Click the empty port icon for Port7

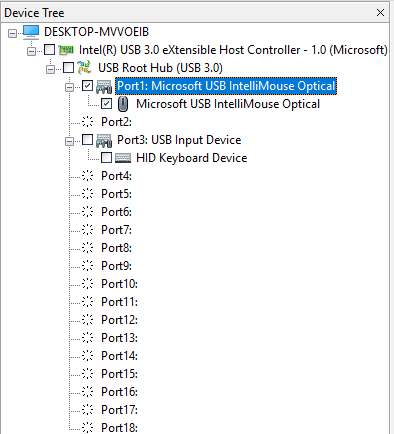click(x=87, y=230)
